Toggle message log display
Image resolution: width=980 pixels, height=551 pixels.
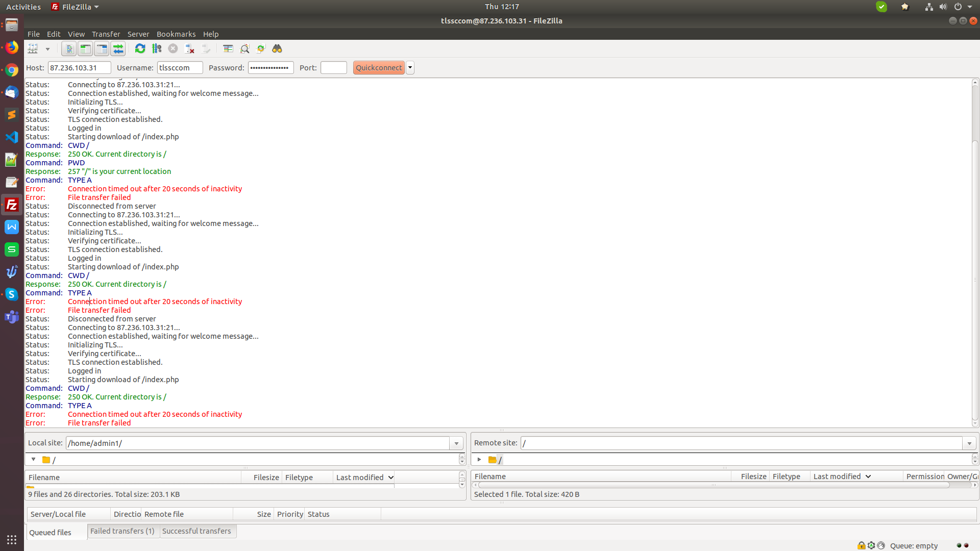click(69, 49)
